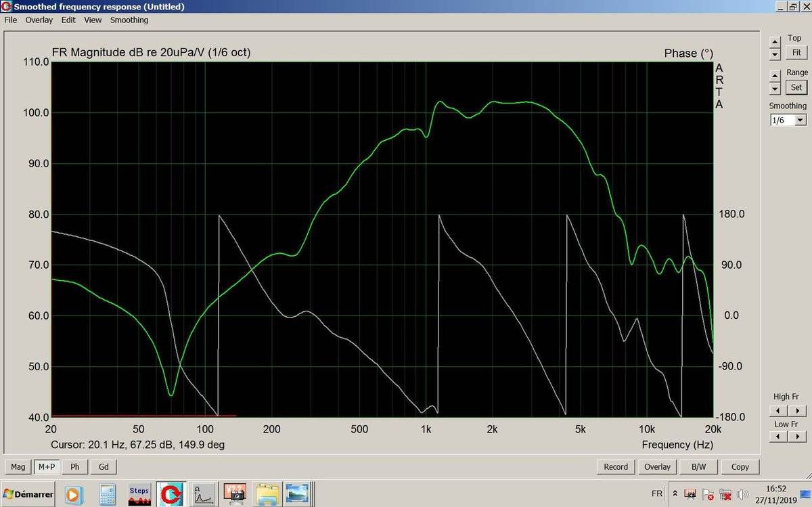Open the Démarrer start menu
Viewport: 812px width, 507px height.
click(x=28, y=494)
